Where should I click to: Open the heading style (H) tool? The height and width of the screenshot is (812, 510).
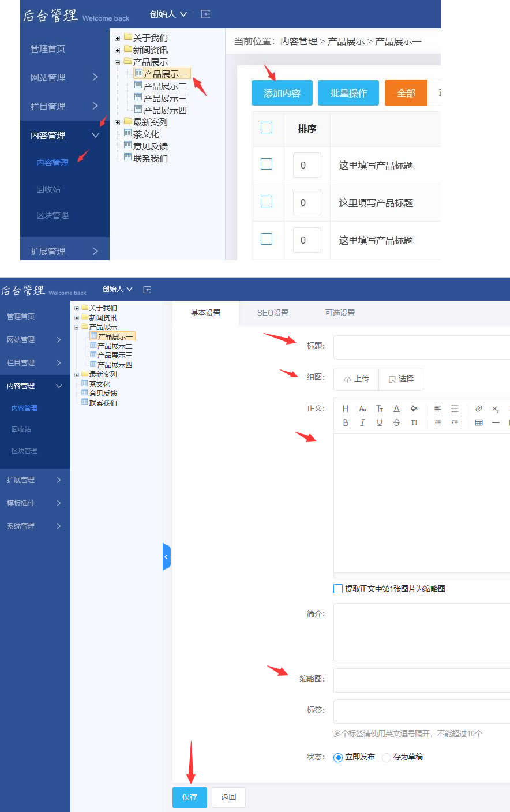point(346,409)
